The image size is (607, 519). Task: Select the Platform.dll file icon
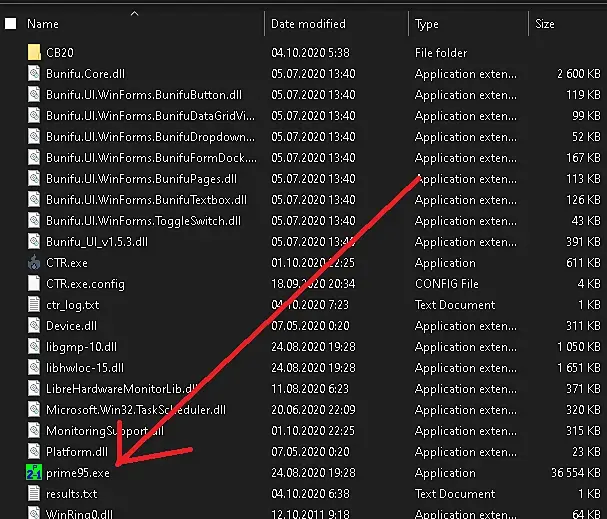pyautogui.click(x=34, y=452)
